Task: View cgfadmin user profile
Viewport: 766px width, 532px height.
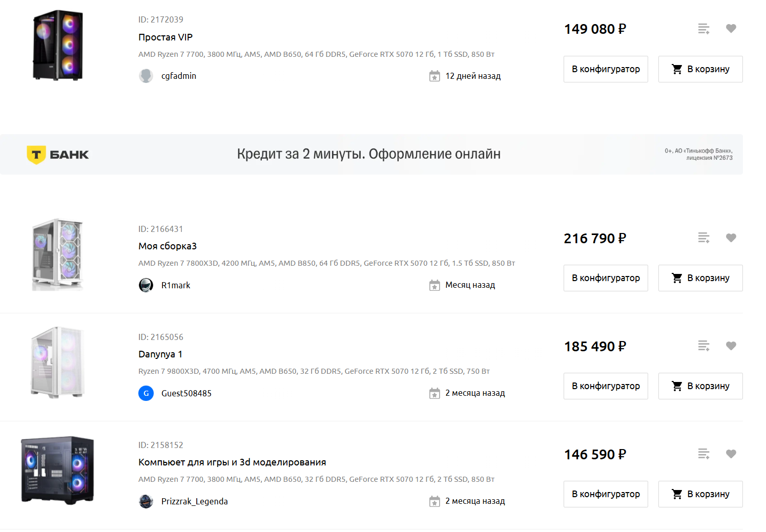Action: pyautogui.click(x=178, y=76)
